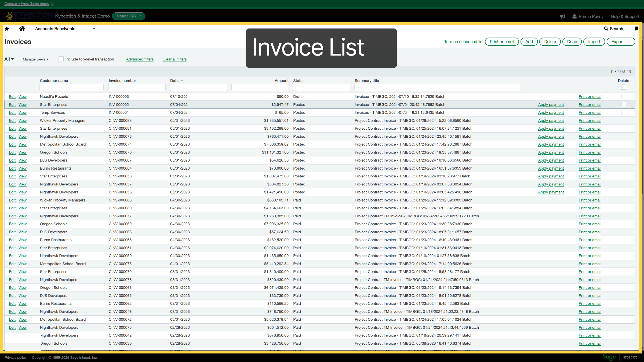The width and height of the screenshot is (644, 362).
Task: Click the Print or email top button
Action: (x=502, y=42)
